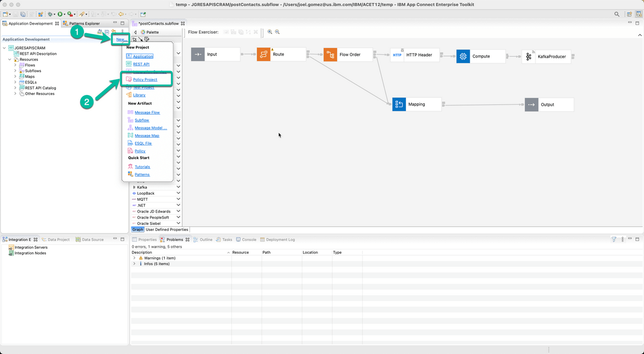Viewport: 644px width, 354px height.
Task: Open the Run button in the main toolbar
Action: tap(60, 15)
